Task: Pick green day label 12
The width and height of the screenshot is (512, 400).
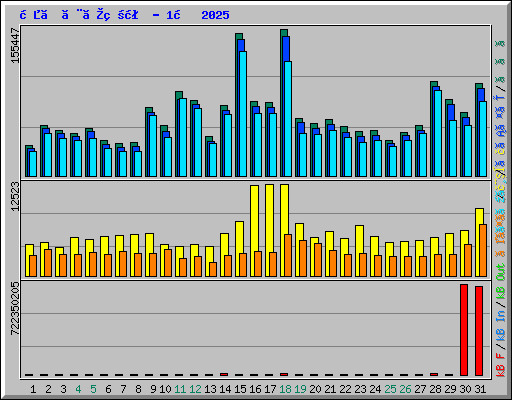Action: tap(195, 389)
